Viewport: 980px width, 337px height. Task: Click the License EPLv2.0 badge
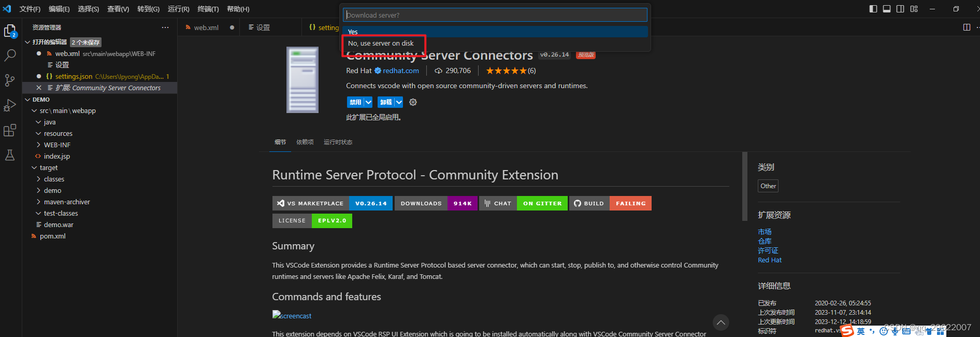tap(312, 220)
